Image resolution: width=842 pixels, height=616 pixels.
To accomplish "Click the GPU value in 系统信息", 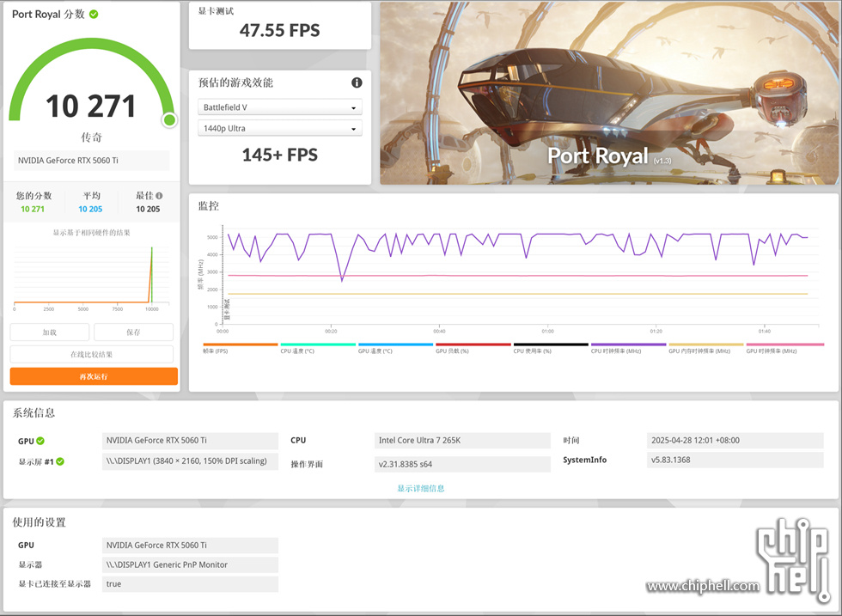I will coord(190,441).
